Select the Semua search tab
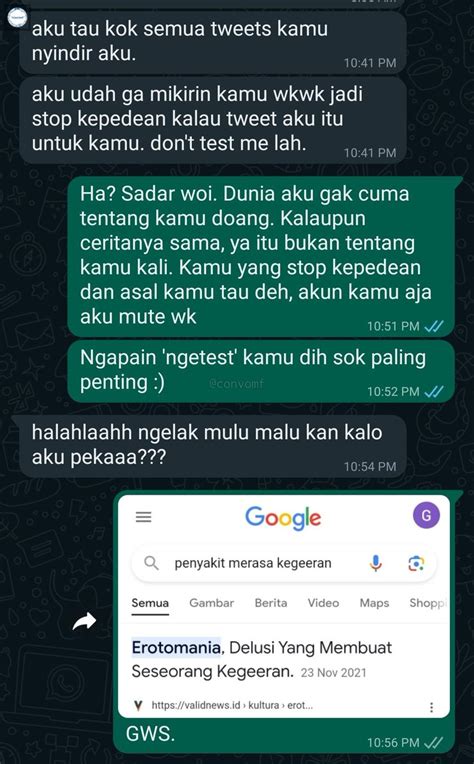 pyautogui.click(x=150, y=603)
